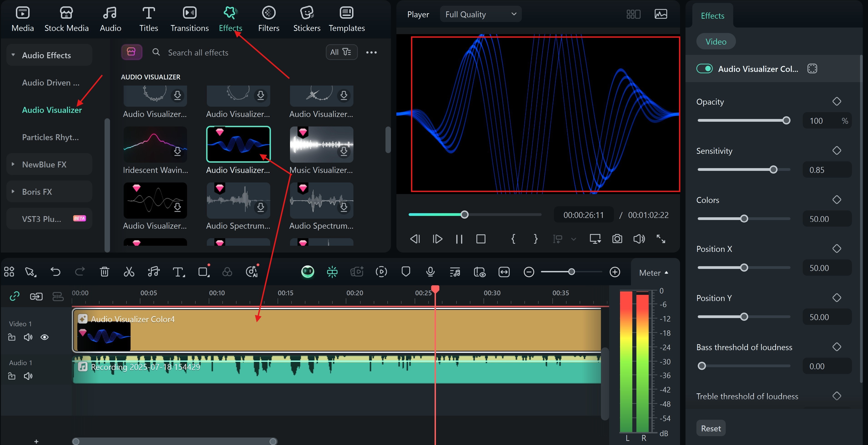This screenshot has width=868, height=445.
Task: Zoom in the timeline
Action: click(x=615, y=272)
